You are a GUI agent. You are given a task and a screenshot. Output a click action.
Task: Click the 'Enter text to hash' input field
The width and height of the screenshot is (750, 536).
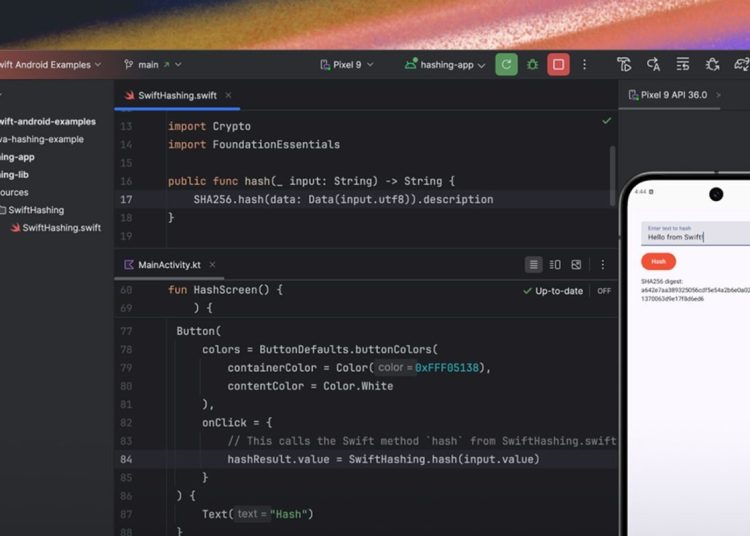tap(695, 234)
